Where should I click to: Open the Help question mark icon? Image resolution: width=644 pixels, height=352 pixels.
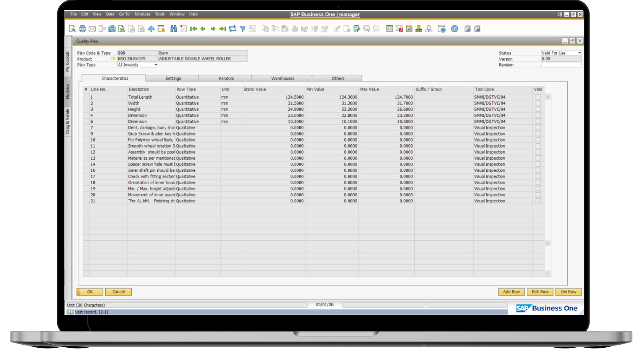(455, 29)
